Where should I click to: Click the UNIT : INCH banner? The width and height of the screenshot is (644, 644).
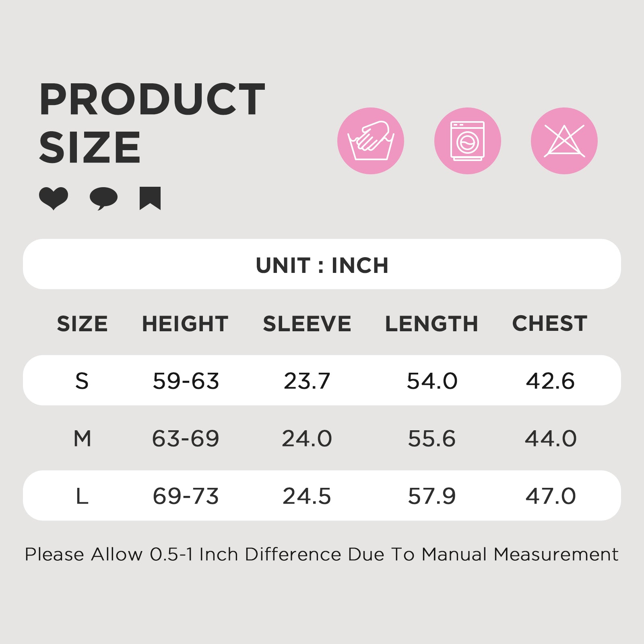pyautogui.click(x=322, y=264)
